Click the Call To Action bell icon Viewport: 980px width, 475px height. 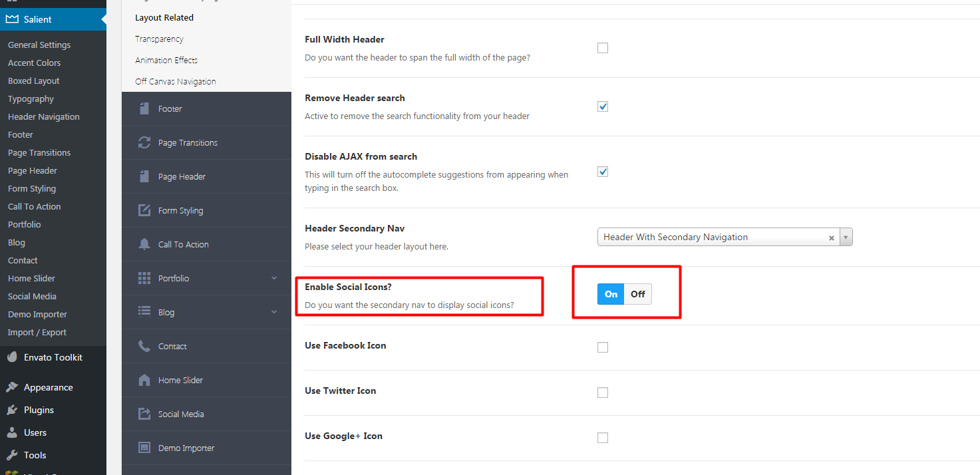(144, 244)
